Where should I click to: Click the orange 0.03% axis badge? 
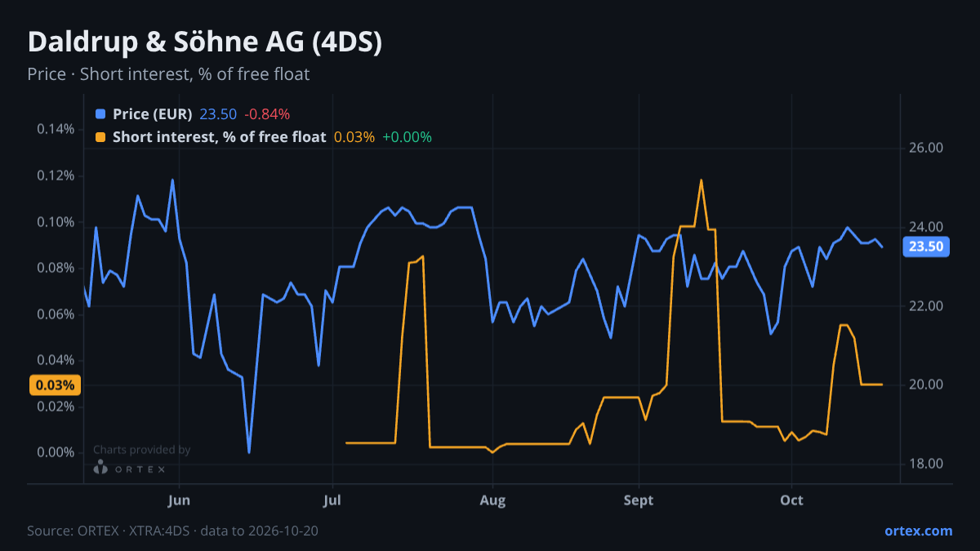[x=55, y=385]
